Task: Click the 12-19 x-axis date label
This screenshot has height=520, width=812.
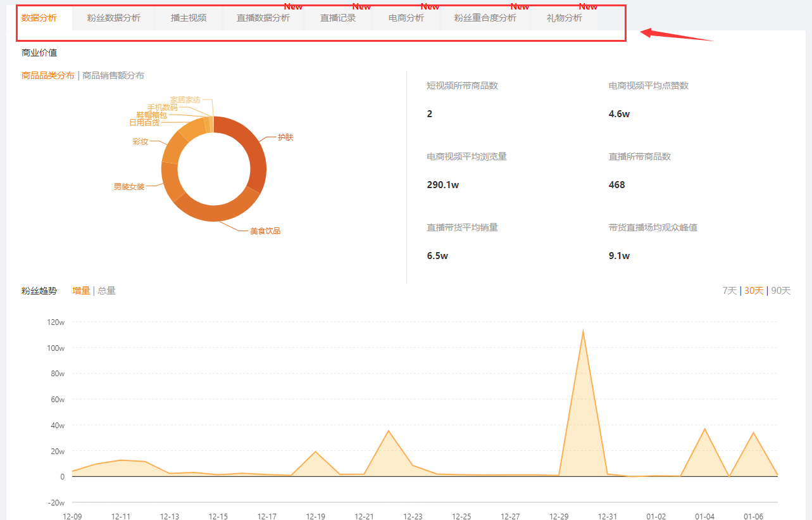Action: coord(315,517)
